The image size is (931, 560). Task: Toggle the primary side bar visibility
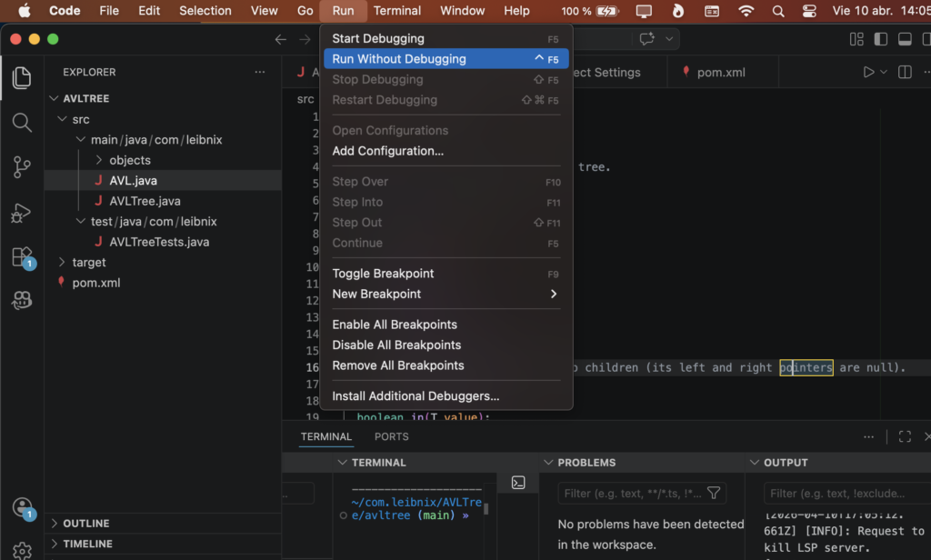click(x=880, y=39)
